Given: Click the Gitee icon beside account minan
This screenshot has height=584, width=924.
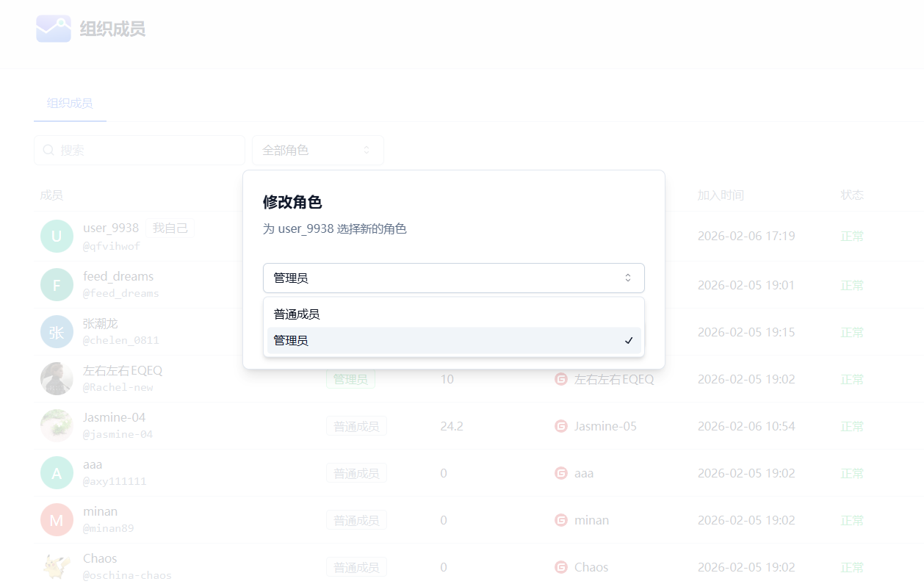Looking at the screenshot, I should click(561, 520).
